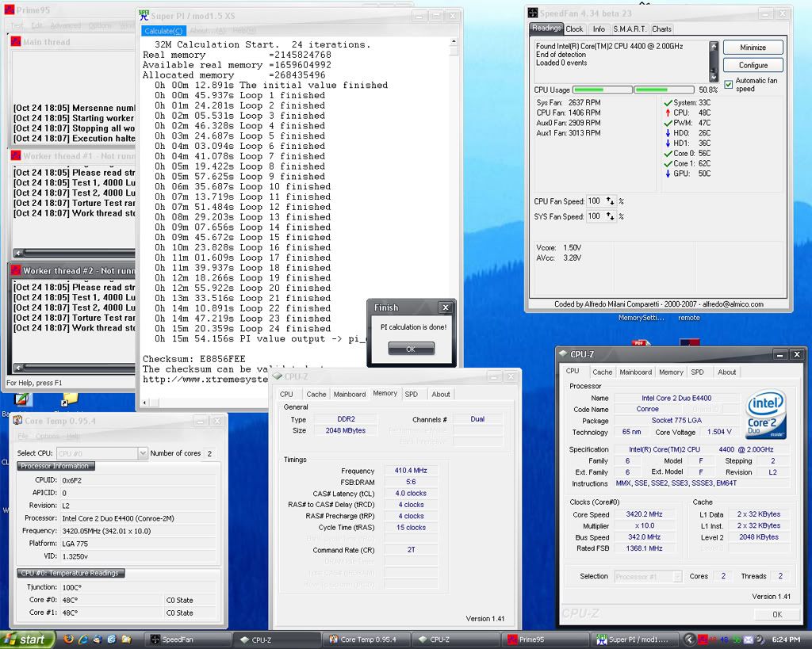The height and width of the screenshot is (649, 812).
Task: Click the System temperature status checkmark in SpeedFan
Action: 668,103
